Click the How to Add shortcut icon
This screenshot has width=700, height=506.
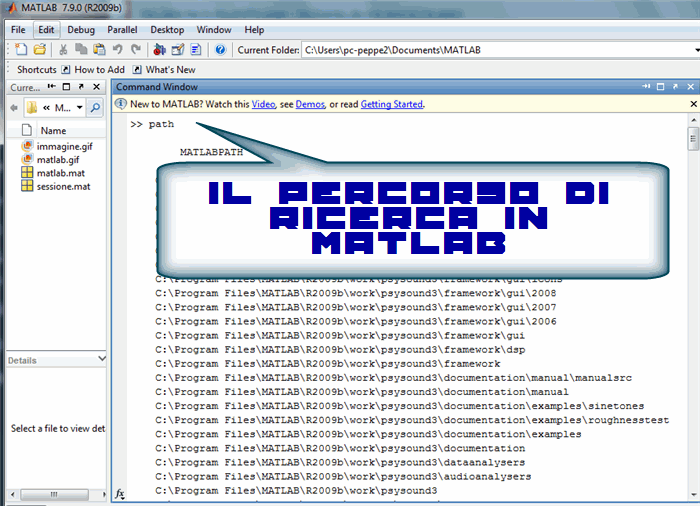(x=66, y=70)
